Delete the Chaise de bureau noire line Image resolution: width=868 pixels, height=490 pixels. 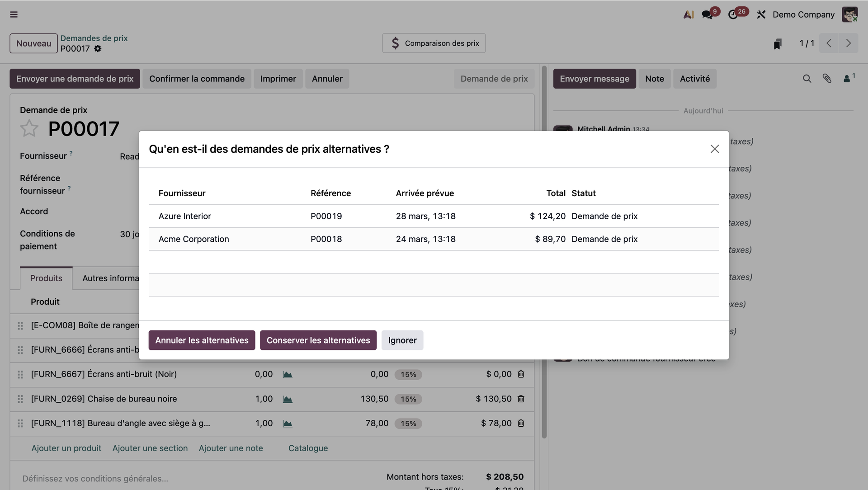click(x=521, y=399)
